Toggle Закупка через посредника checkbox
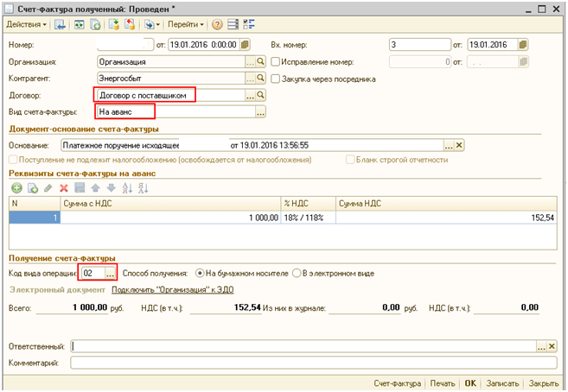This screenshot has height=392, width=568. 276,79
